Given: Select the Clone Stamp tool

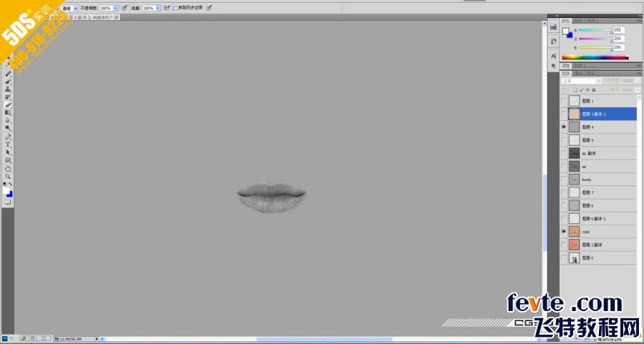Looking at the screenshot, I should [8, 89].
